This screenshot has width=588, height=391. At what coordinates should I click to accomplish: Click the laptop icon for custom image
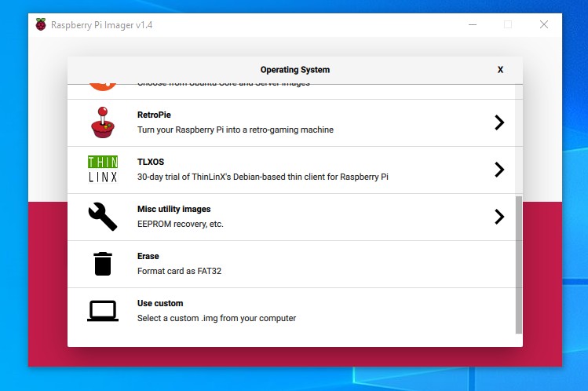(x=103, y=311)
